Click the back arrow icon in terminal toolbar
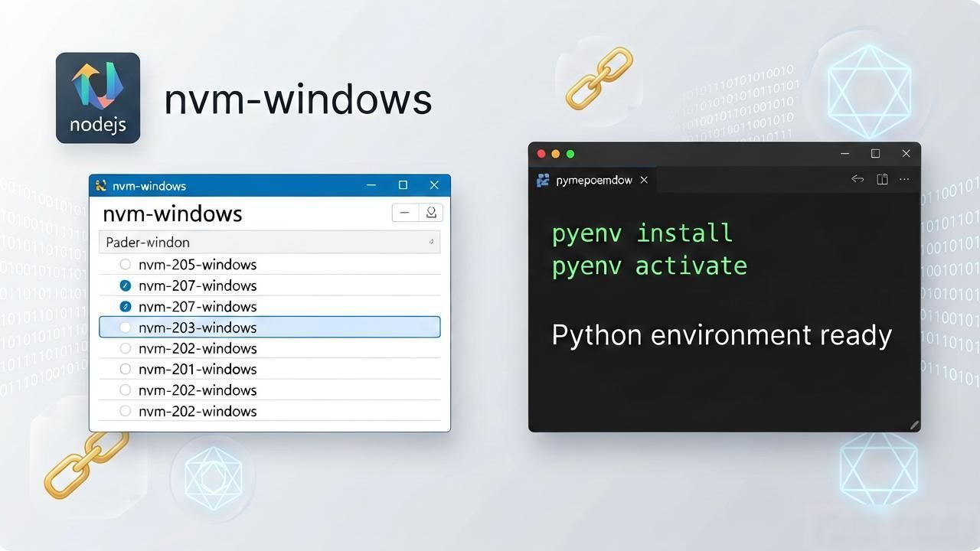The width and height of the screenshot is (980, 551). click(x=857, y=179)
